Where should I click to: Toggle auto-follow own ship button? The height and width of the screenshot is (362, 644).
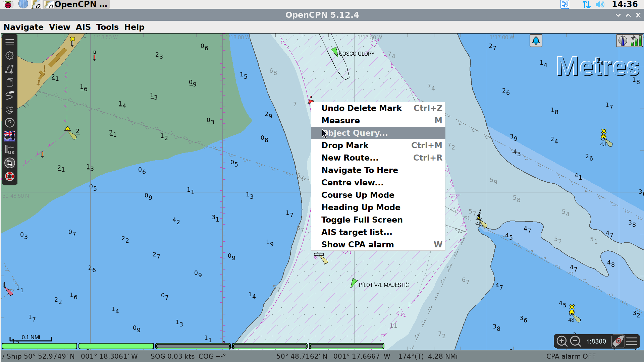click(618, 341)
